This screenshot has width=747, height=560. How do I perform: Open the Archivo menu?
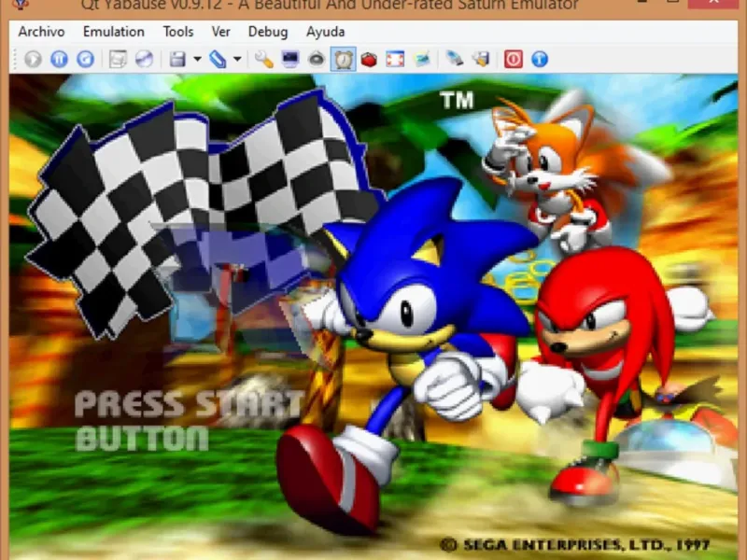[41, 32]
